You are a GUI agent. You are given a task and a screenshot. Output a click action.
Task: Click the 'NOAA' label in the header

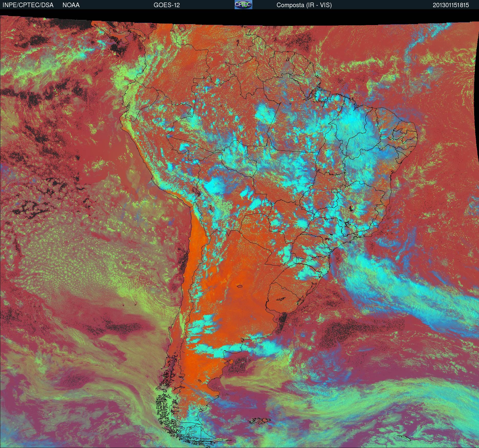(71, 5)
